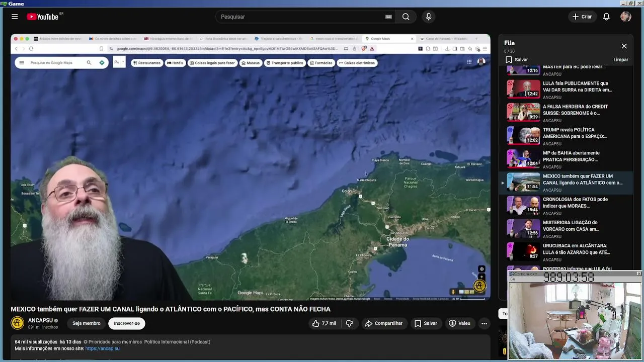Viewport: 644px width, 362px height.
Task: Click Hotéis chip in the Maps video
Action: point(175,63)
